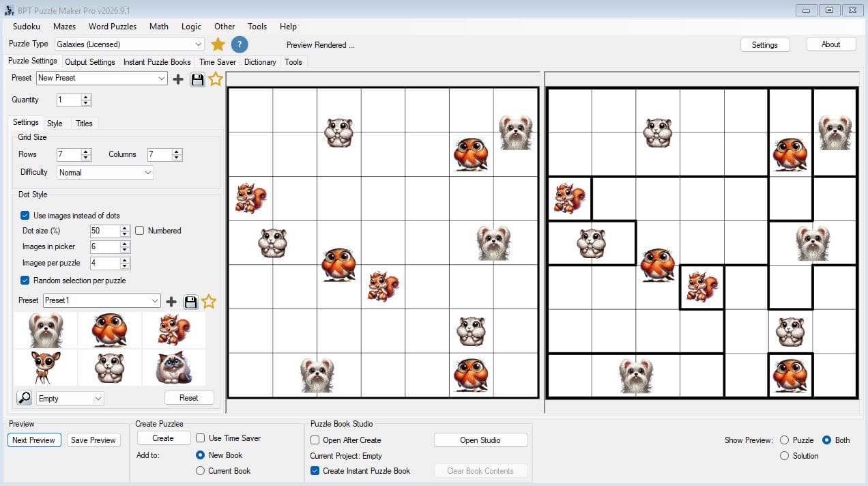Click the Open Studio button
The image size is (868, 486).
click(x=480, y=440)
